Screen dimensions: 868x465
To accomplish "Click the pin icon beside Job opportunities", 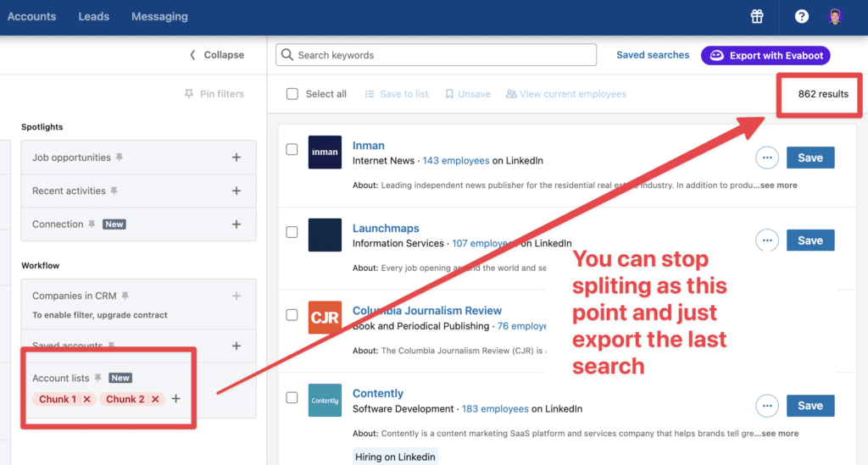I will tap(120, 158).
